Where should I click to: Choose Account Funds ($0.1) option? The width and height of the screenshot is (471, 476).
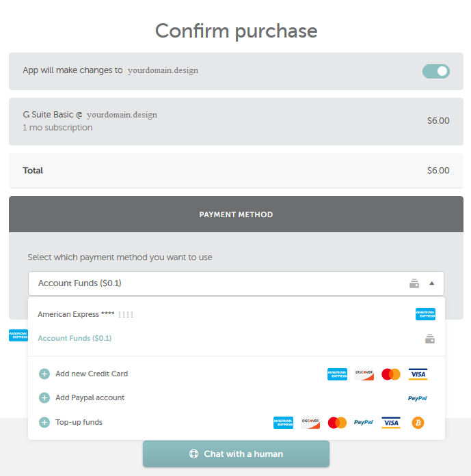point(236,338)
